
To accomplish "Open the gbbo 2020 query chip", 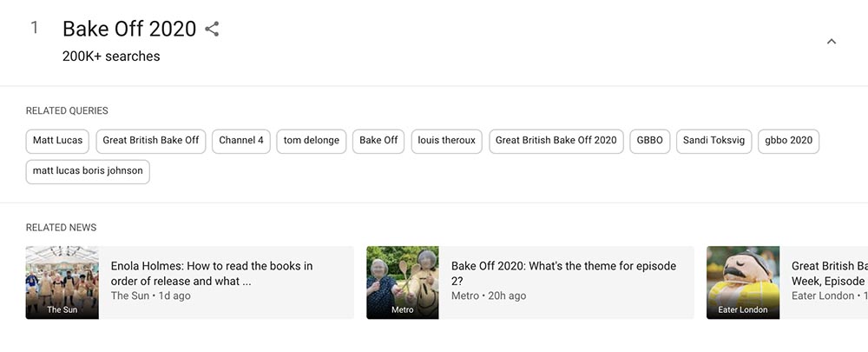I will pyautogui.click(x=788, y=141).
